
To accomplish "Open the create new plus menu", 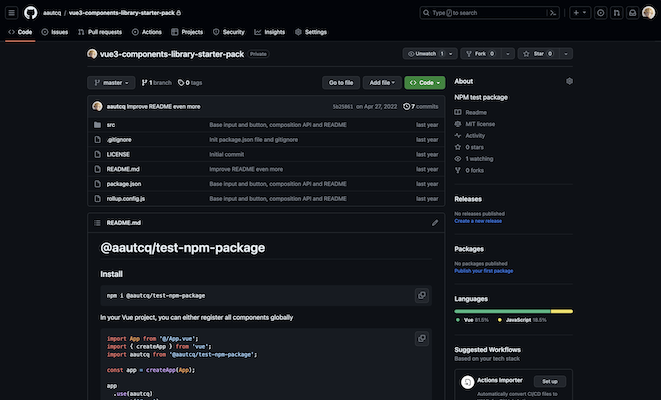I will (x=580, y=13).
